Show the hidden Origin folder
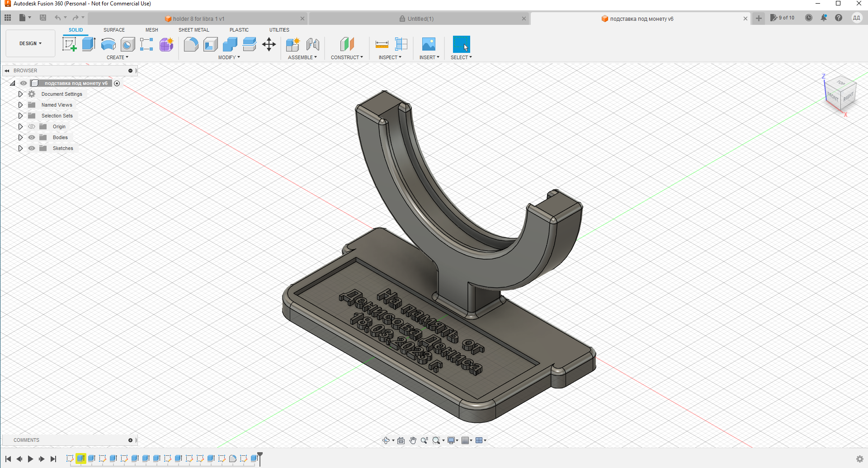Screen dimensions: 868x468 click(x=32, y=126)
